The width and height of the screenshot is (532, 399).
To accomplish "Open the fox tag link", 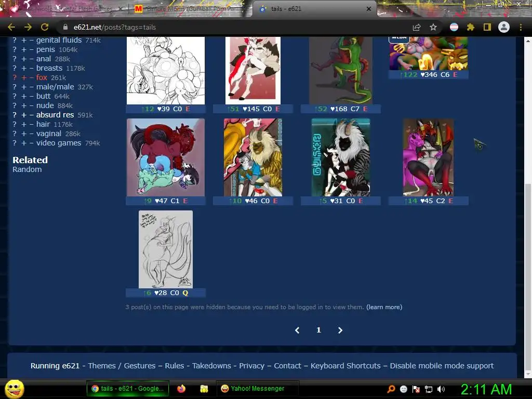I will (42, 77).
